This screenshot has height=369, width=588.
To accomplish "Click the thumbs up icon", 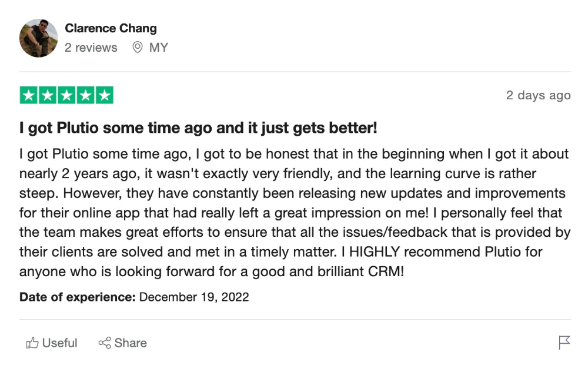I will pos(32,343).
